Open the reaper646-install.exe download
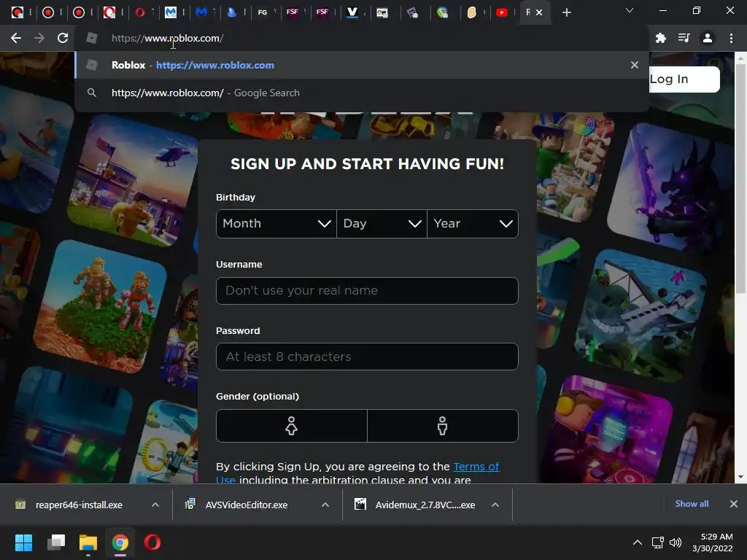Image resolution: width=747 pixels, height=560 pixels. coord(79,505)
